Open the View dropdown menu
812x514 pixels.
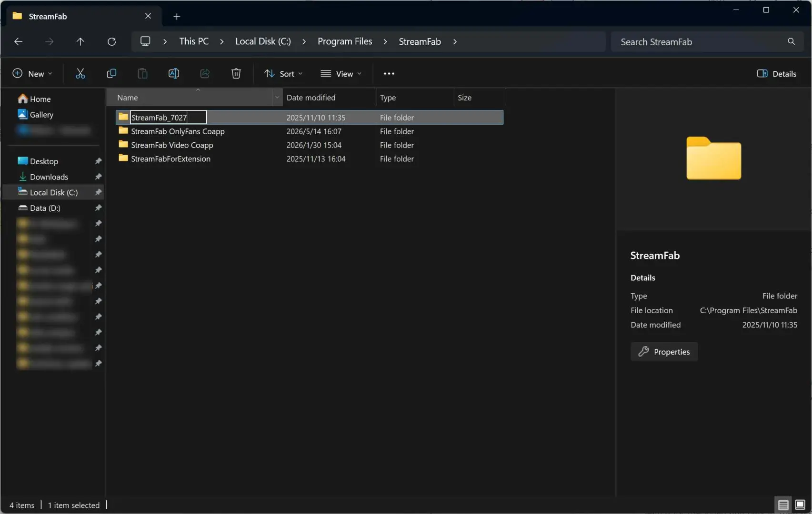point(341,73)
